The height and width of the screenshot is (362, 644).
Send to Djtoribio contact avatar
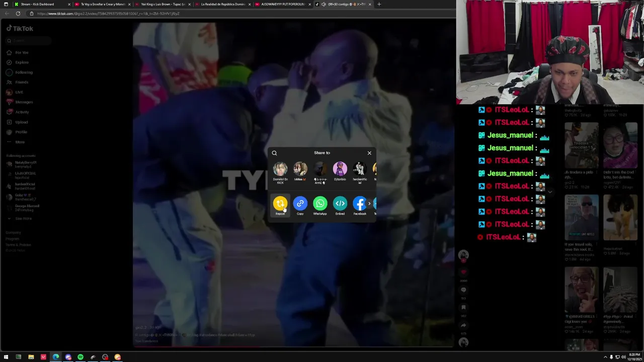click(340, 169)
